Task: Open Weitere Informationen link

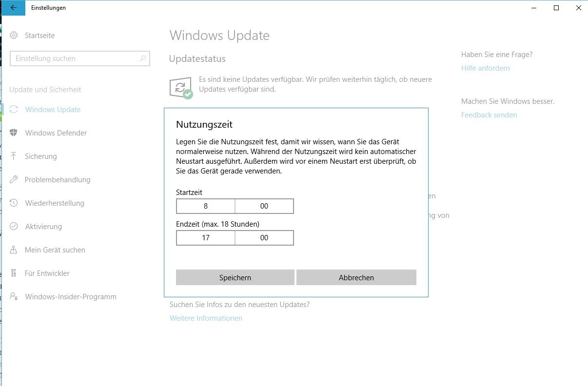Action: (206, 318)
